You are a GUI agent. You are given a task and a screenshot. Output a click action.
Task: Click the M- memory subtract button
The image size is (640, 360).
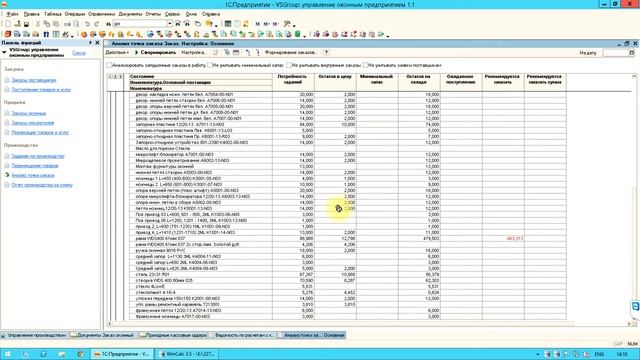click(276, 24)
